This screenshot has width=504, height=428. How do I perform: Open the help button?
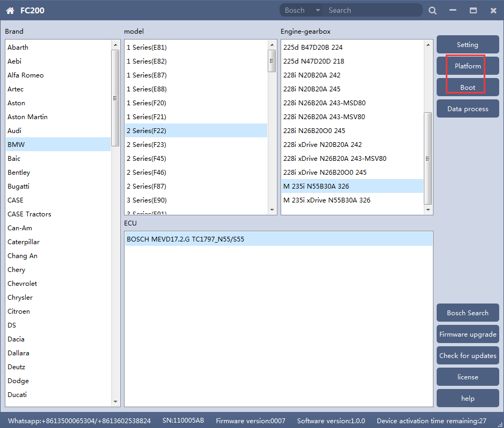(468, 399)
